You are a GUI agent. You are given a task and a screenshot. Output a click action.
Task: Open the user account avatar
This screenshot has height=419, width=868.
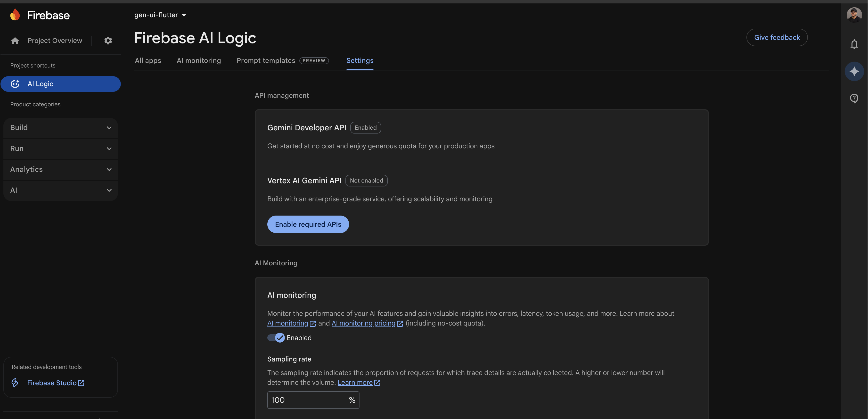pos(854,15)
